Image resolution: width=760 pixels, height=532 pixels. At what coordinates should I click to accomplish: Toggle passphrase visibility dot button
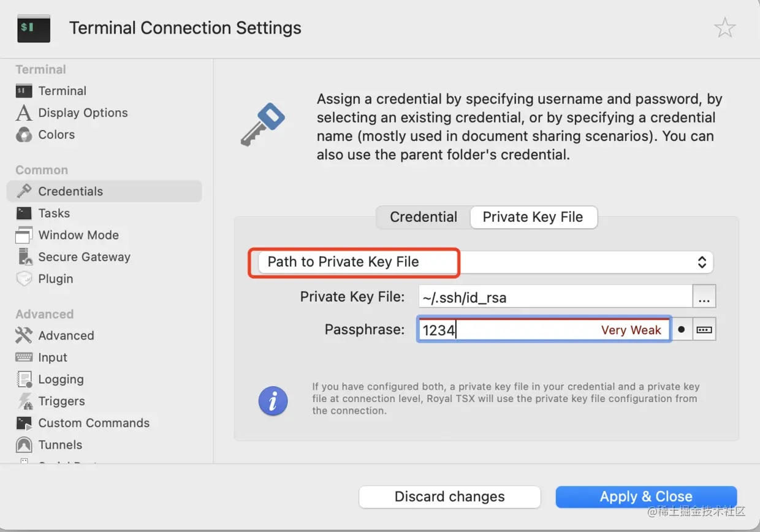click(682, 330)
